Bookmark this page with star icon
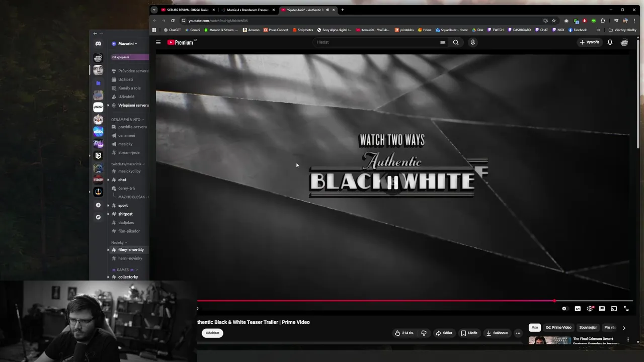644x362 pixels. coord(553,21)
